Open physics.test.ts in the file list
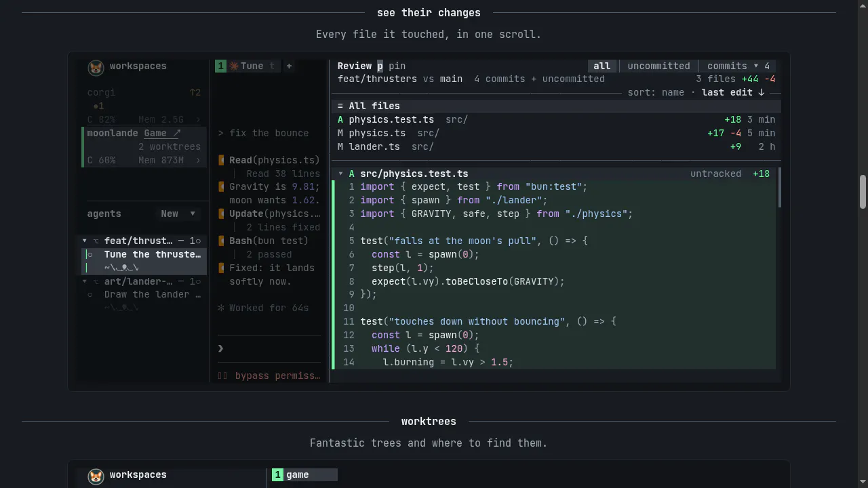The width and height of the screenshot is (868, 488). (556, 119)
